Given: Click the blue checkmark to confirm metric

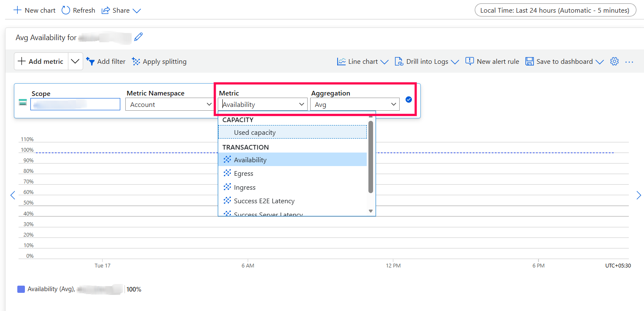Looking at the screenshot, I should tap(409, 99).
